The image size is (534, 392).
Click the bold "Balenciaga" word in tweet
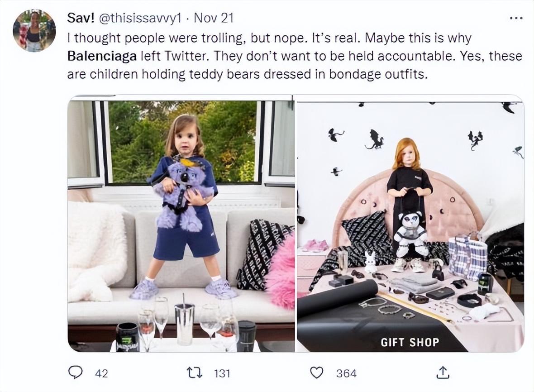coord(102,56)
